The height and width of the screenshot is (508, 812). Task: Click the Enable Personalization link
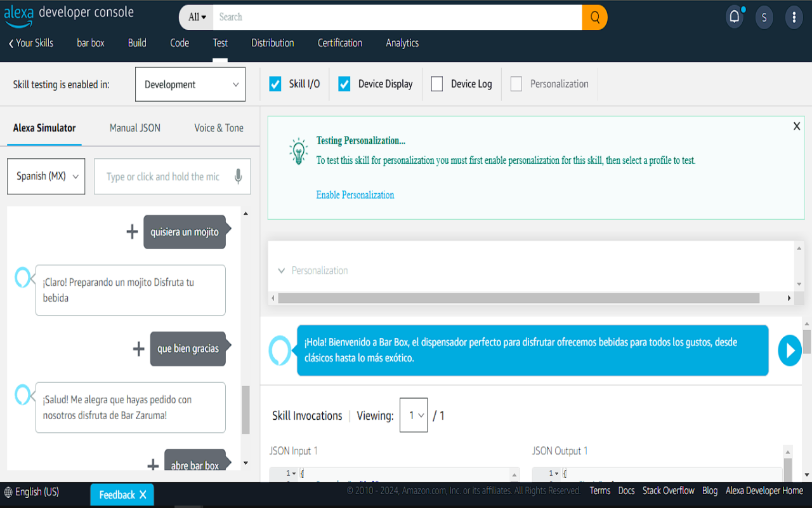click(x=355, y=195)
